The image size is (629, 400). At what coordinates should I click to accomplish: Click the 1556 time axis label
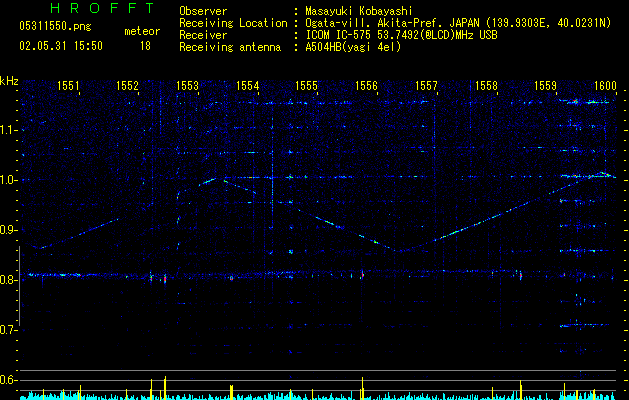[367, 86]
